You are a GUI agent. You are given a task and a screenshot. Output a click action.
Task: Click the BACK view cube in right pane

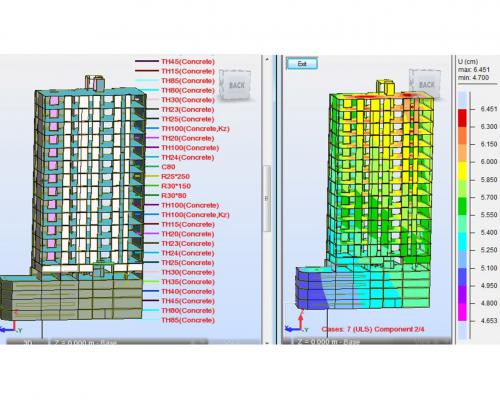425,84
